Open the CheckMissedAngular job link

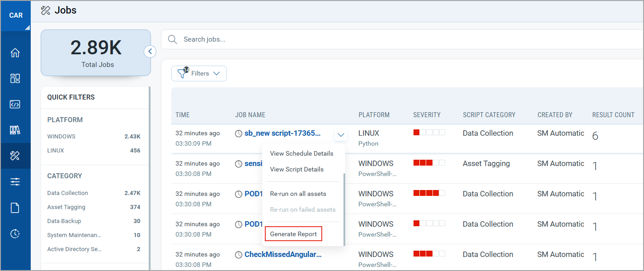pyautogui.click(x=283, y=254)
